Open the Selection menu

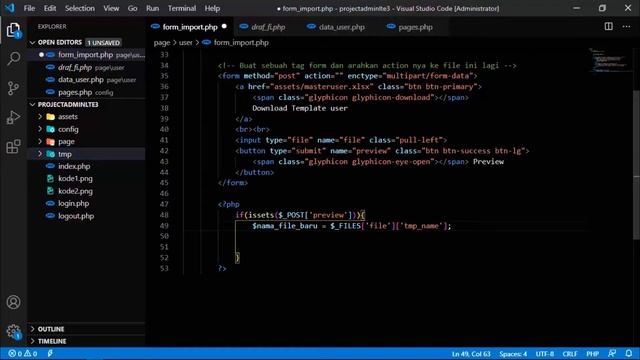[x=80, y=8]
